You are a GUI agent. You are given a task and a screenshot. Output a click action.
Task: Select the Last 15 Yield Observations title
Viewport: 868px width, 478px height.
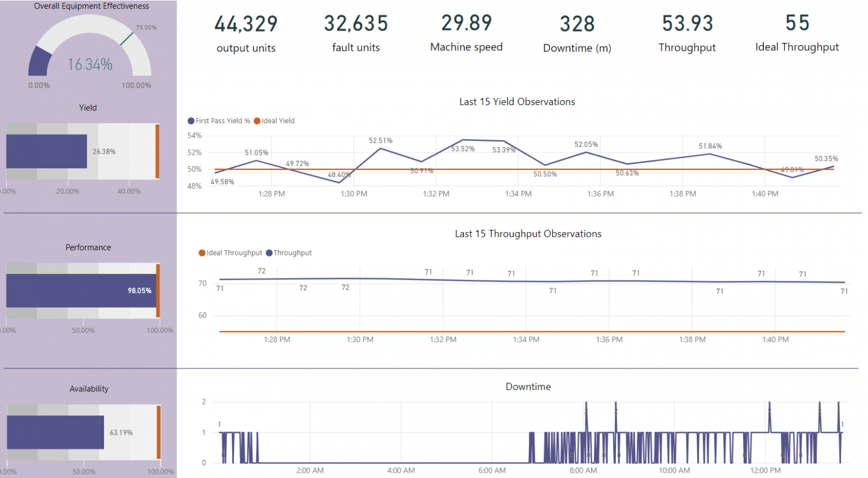[517, 101]
